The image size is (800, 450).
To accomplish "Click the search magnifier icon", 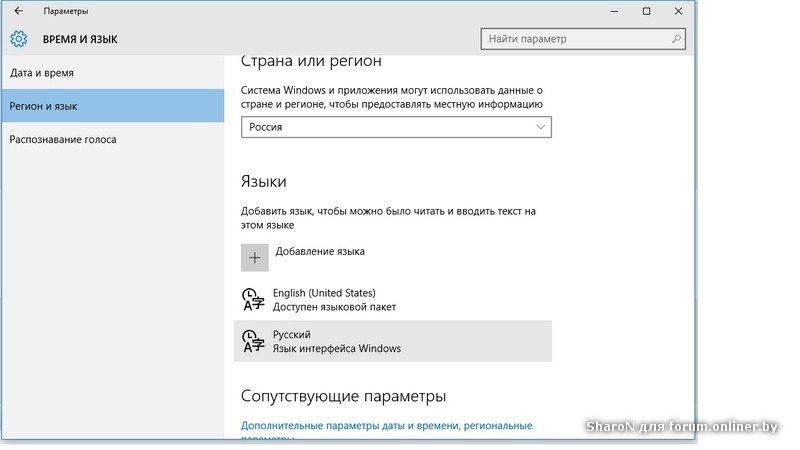I will [676, 39].
